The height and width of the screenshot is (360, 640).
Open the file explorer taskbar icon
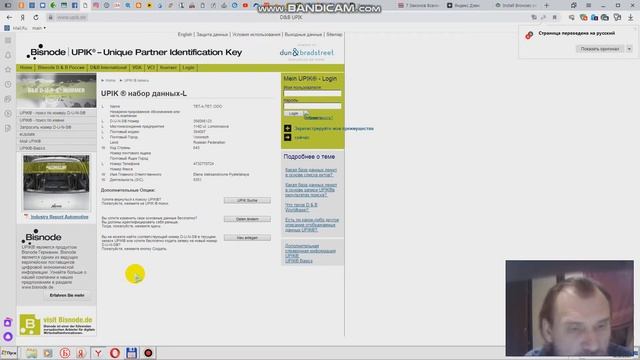click(x=31, y=353)
